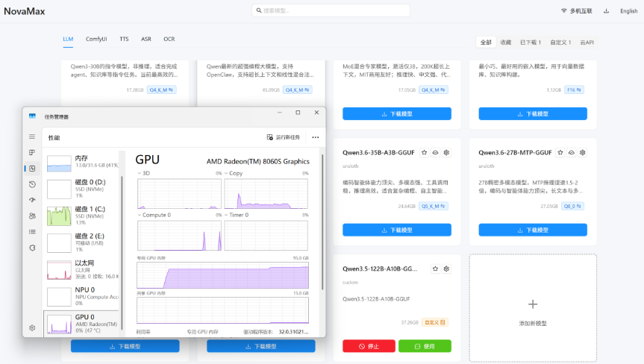Switch language to English
This screenshot has height=364, width=644.
tap(629, 11)
